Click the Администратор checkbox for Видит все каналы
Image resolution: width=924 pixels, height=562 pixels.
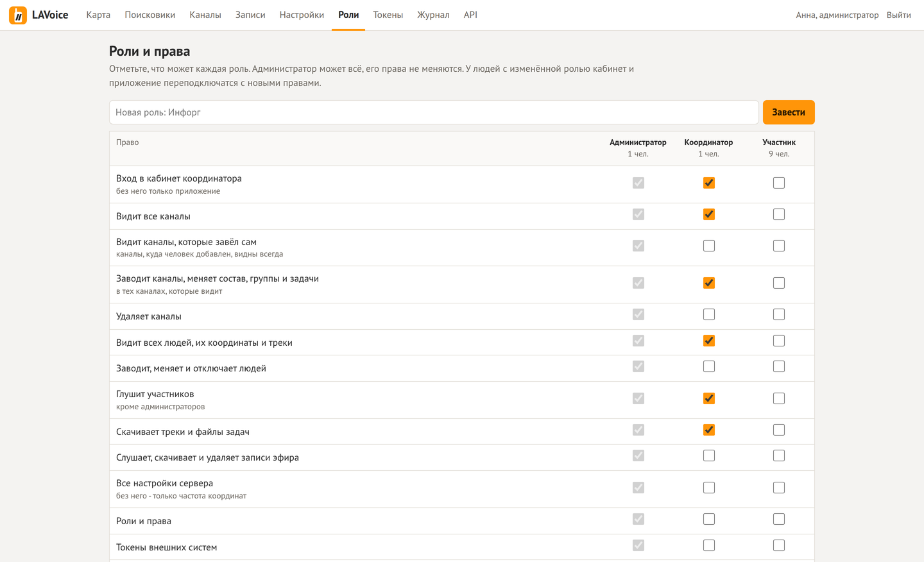[x=638, y=214]
